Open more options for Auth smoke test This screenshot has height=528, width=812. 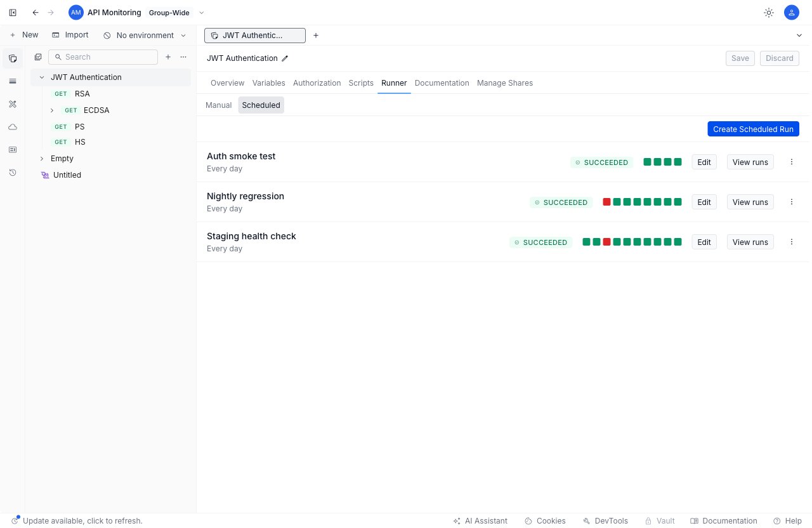[792, 162]
